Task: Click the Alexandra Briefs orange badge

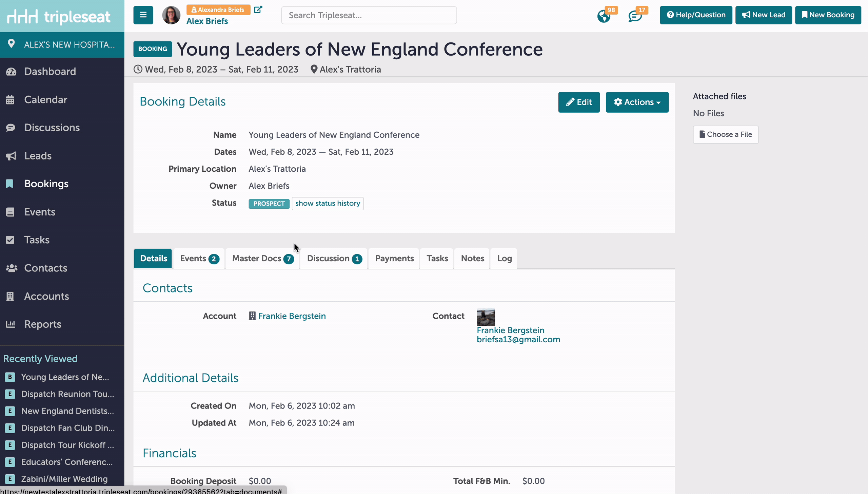Action: coord(218,10)
